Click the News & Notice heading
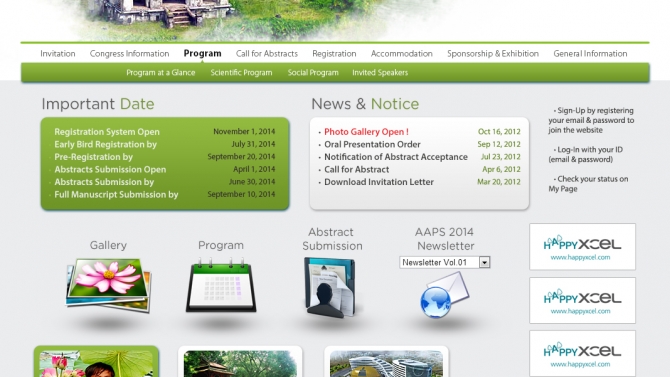Screen dimensions: 670x377 (x=365, y=104)
